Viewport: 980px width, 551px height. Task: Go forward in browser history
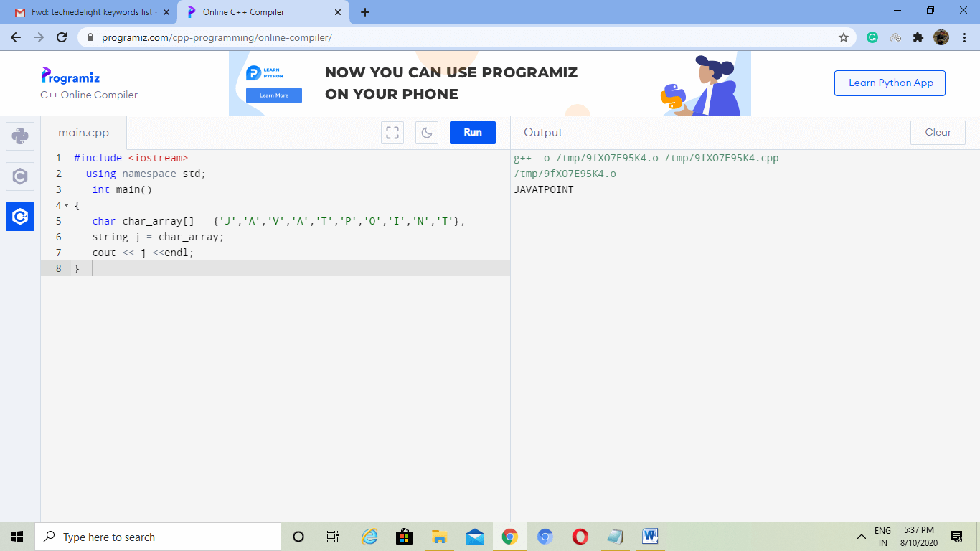[39, 37]
